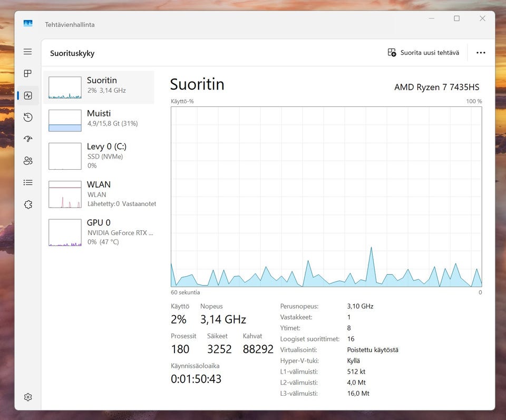Click the main CPU usage graph
This screenshot has height=420, width=506.
(326, 197)
